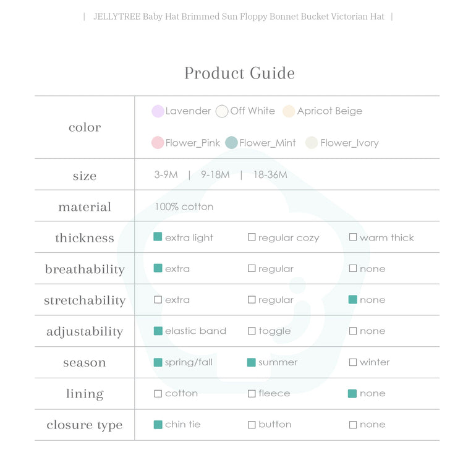Check the button closure type box
The width and height of the screenshot is (476, 476).
tap(252, 425)
